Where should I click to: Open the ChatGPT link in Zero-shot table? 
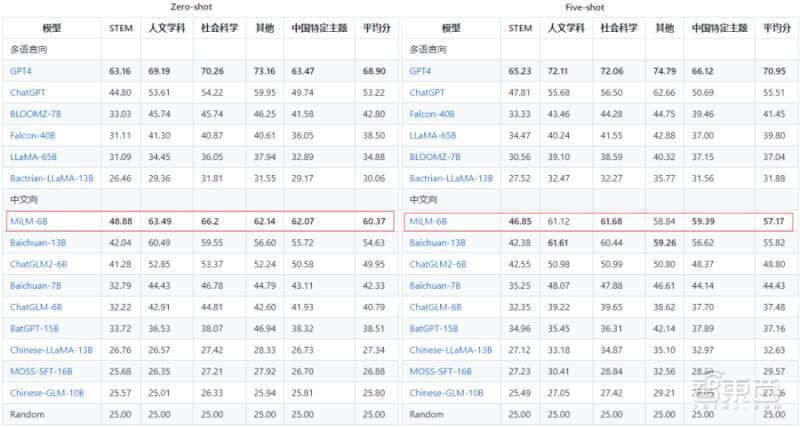point(28,92)
